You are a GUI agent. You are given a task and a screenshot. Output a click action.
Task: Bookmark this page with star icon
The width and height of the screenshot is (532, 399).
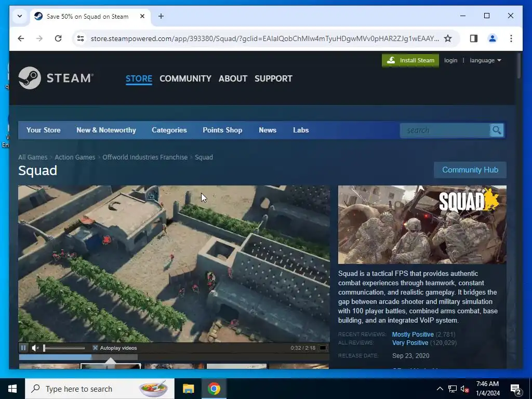click(448, 38)
